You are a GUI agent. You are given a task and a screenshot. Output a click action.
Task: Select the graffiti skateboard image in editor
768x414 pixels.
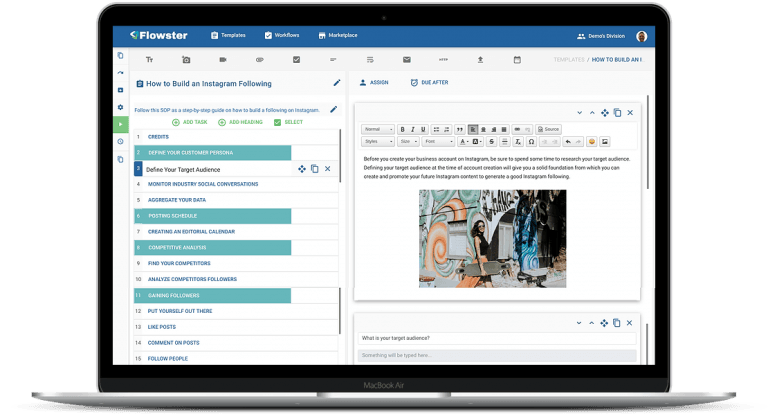[x=492, y=239]
